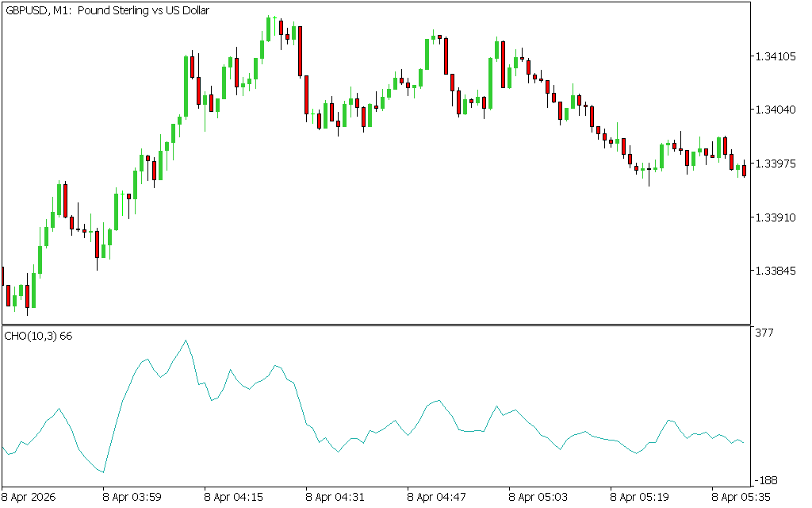The width and height of the screenshot is (812, 508).
Task: Select the 1.33975 price scale value
Action: (x=775, y=164)
